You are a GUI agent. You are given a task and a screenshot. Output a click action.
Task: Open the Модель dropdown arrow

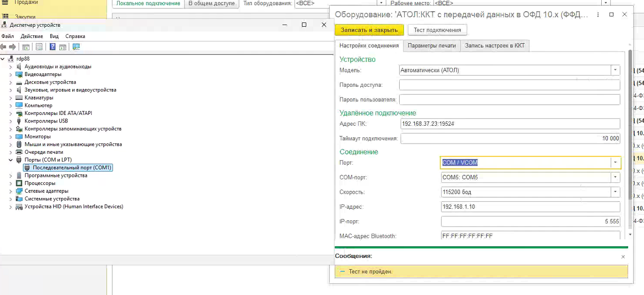point(615,70)
